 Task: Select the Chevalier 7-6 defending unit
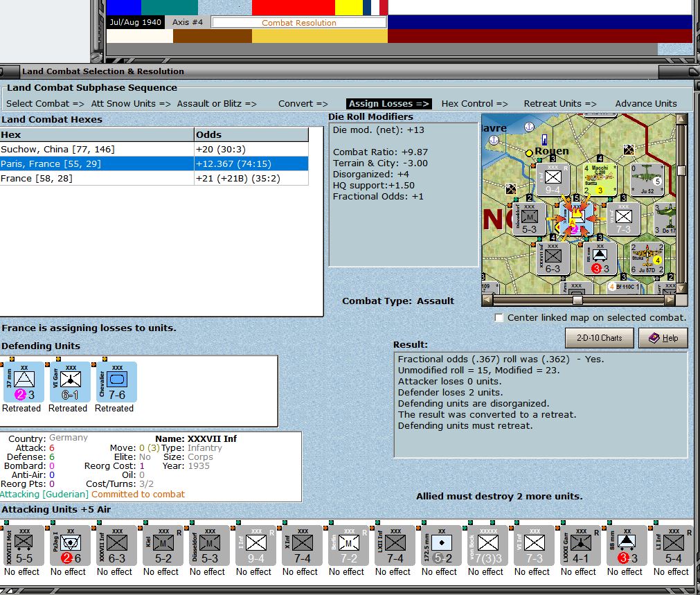pos(116,382)
